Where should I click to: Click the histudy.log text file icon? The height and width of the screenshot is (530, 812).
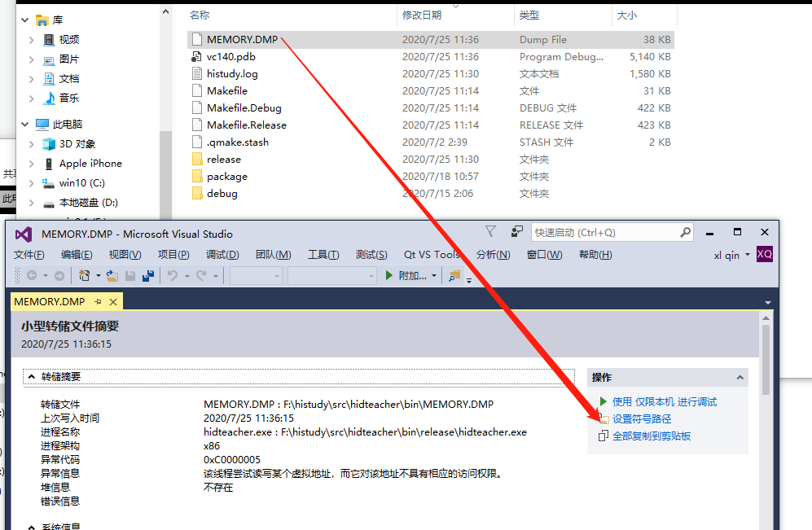[x=197, y=73]
